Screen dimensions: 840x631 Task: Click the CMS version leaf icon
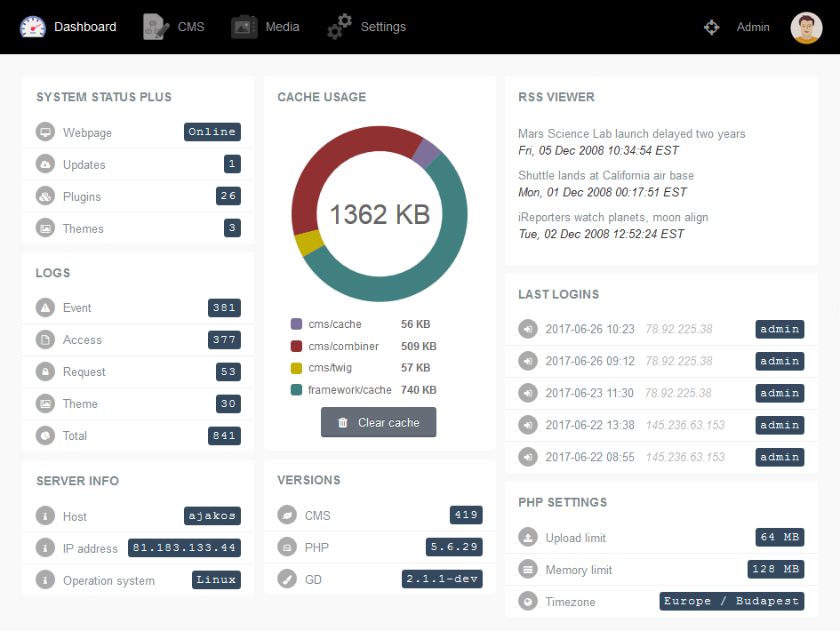coord(287,515)
